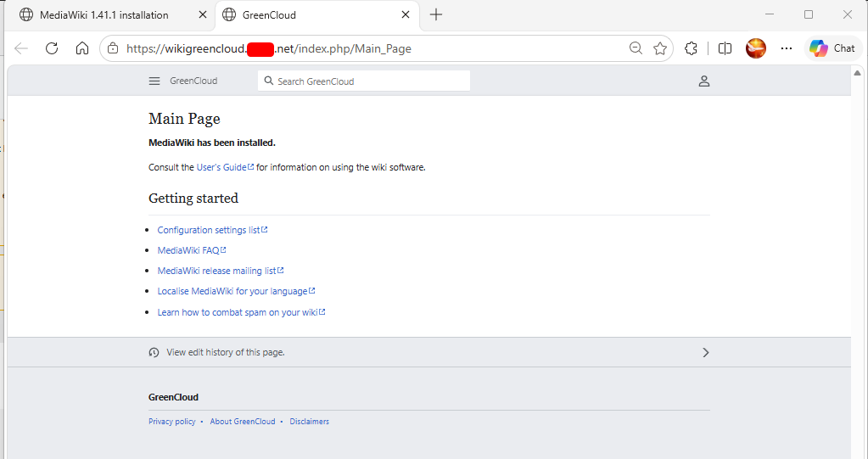Open Copilot Chat button

click(832, 48)
